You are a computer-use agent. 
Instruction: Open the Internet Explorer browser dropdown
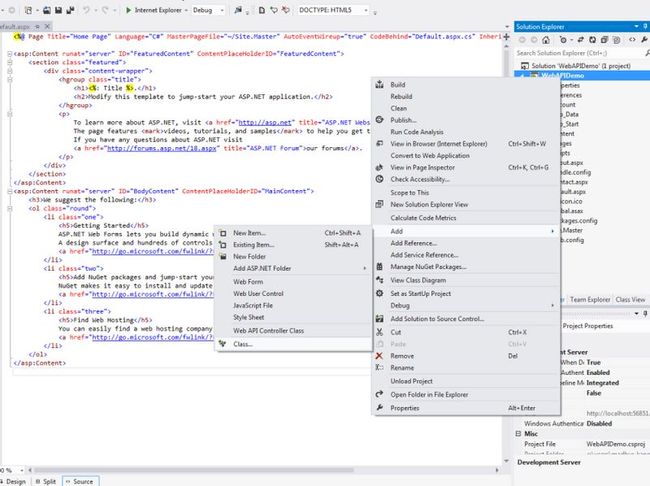tap(186, 10)
